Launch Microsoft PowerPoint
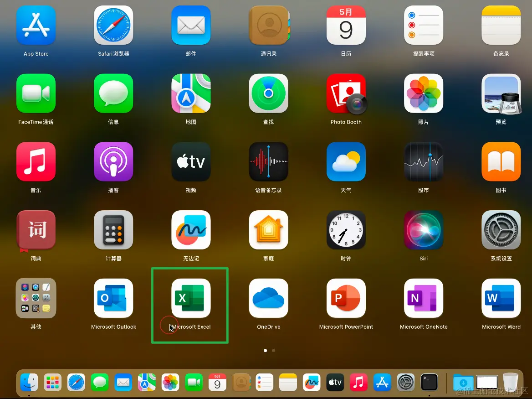Image resolution: width=532 pixels, height=399 pixels. [346, 298]
